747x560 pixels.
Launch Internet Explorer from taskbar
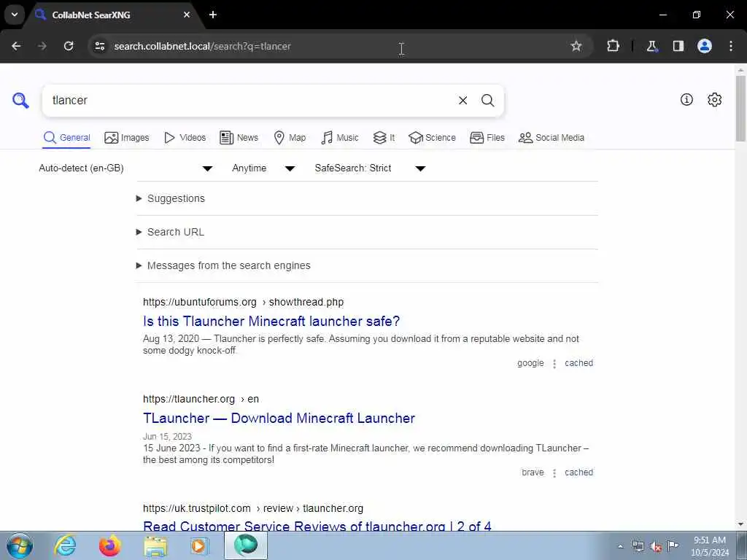coord(65,545)
